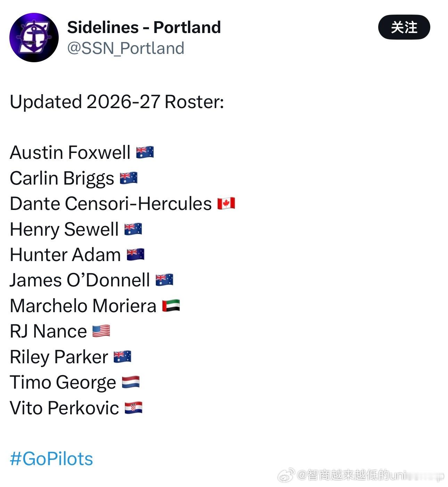Image resolution: width=448 pixels, height=487 pixels.
Task: Click the Sidelines Portland profile avatar
Action: coord(34,38)
